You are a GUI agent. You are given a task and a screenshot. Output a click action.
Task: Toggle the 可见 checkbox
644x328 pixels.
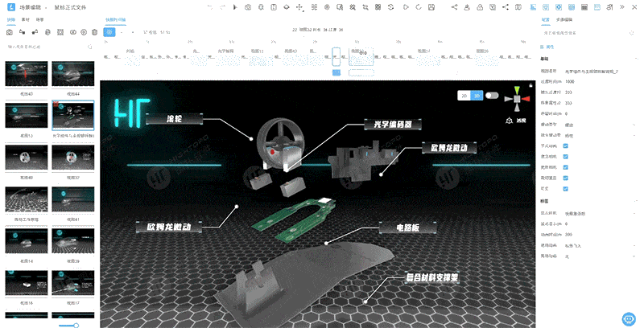(x=566, y=189)
